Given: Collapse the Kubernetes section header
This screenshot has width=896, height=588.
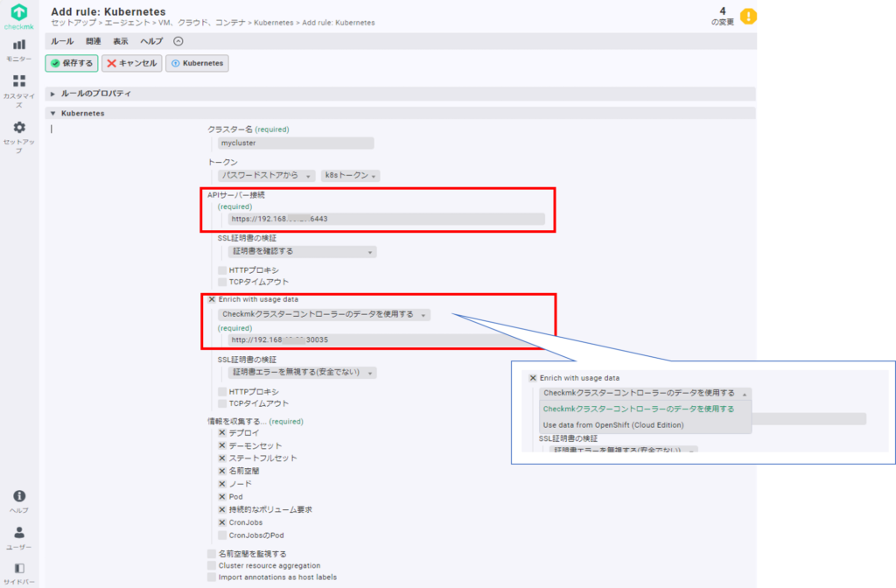Looking at the screenshot, I should (400, 113).
